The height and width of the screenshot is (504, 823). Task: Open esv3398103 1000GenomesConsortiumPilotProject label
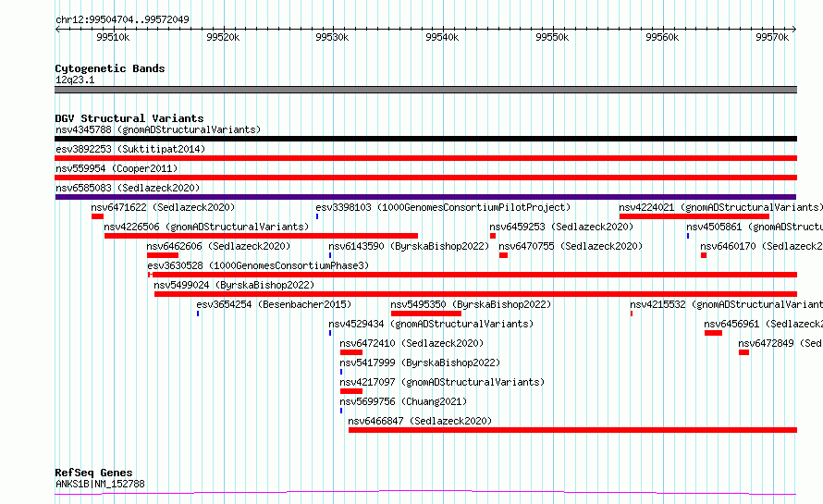pos(443,207)
